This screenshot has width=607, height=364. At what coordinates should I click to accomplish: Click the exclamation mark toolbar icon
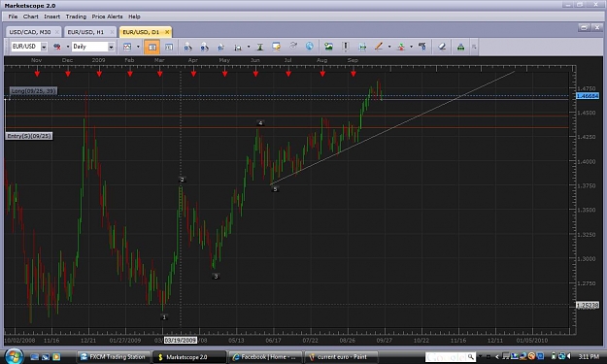click(346, 47)
